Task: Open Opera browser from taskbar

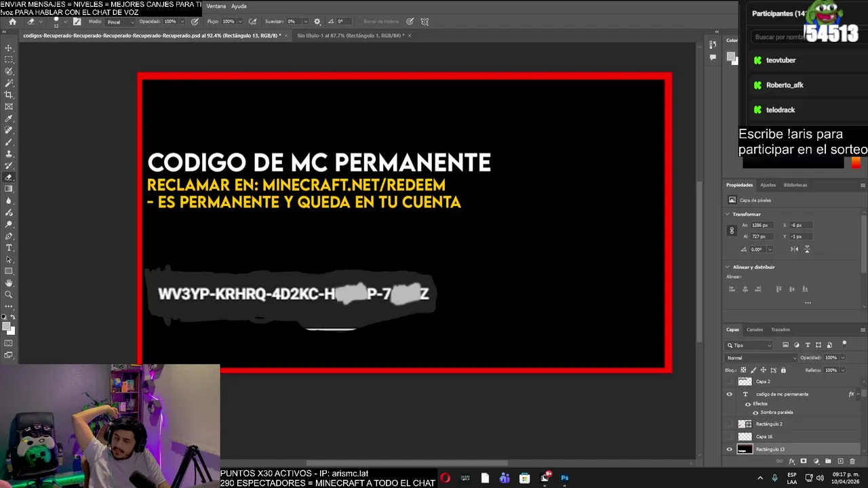Action: 445,478
